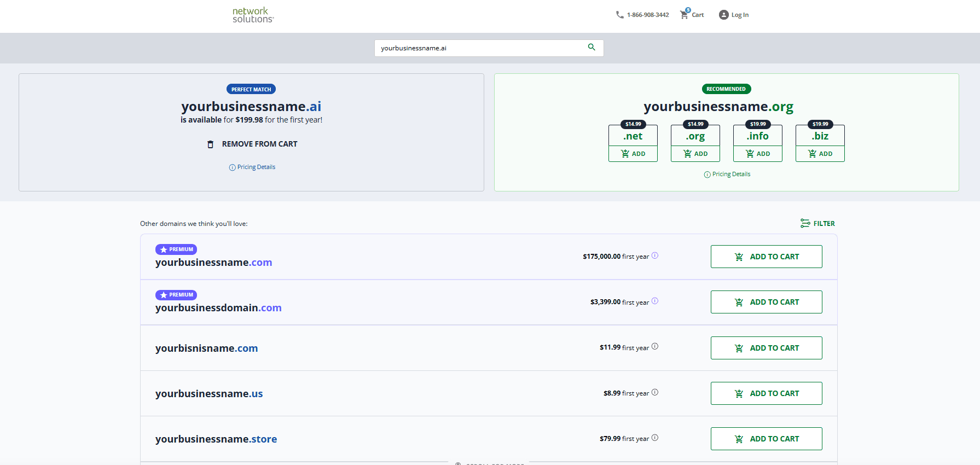Click the search magnifier icon
The height and width of the screenshot is (465, 980).
coord(592,48)
